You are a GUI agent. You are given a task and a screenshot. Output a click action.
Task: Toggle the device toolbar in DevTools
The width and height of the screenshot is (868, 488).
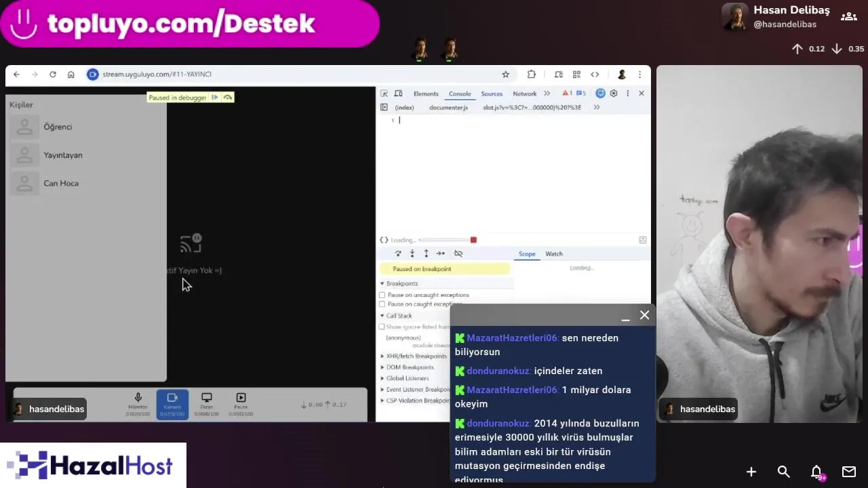tap(398, 94)
